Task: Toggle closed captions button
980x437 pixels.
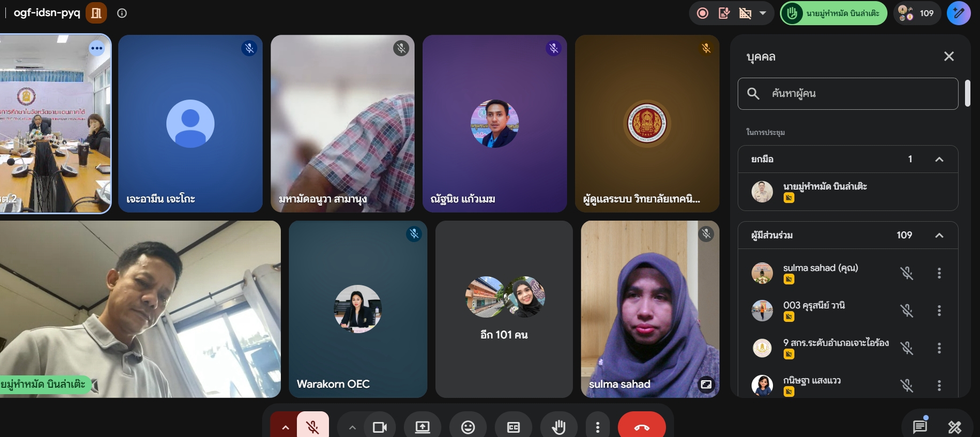Action: click(x=514, y=426)
